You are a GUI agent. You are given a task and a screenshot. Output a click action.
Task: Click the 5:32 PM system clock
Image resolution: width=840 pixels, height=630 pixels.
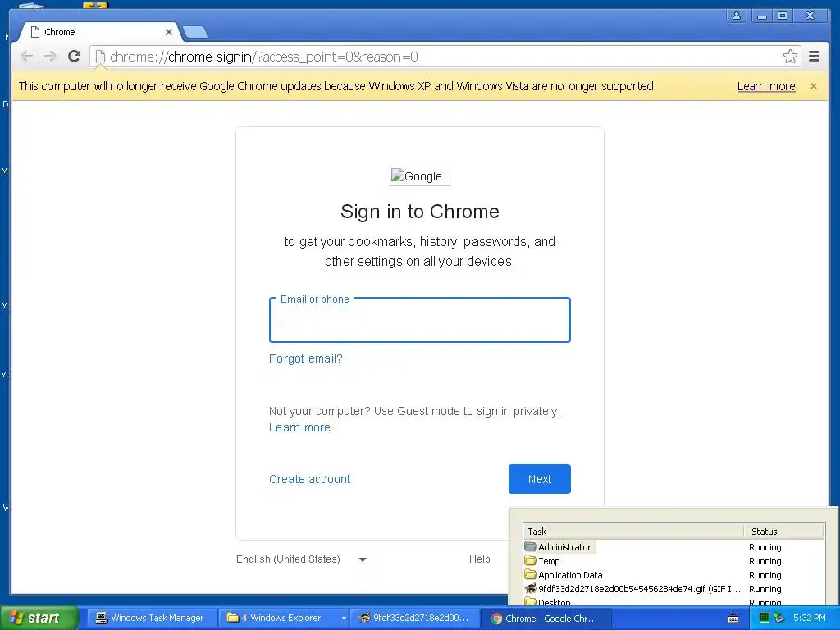click(x=810, y=618)
